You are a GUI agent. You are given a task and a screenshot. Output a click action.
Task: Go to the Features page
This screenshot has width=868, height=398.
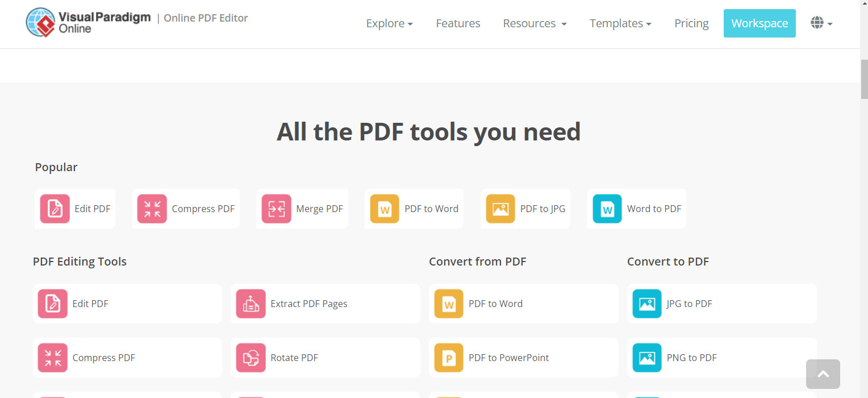coord(458,23)
